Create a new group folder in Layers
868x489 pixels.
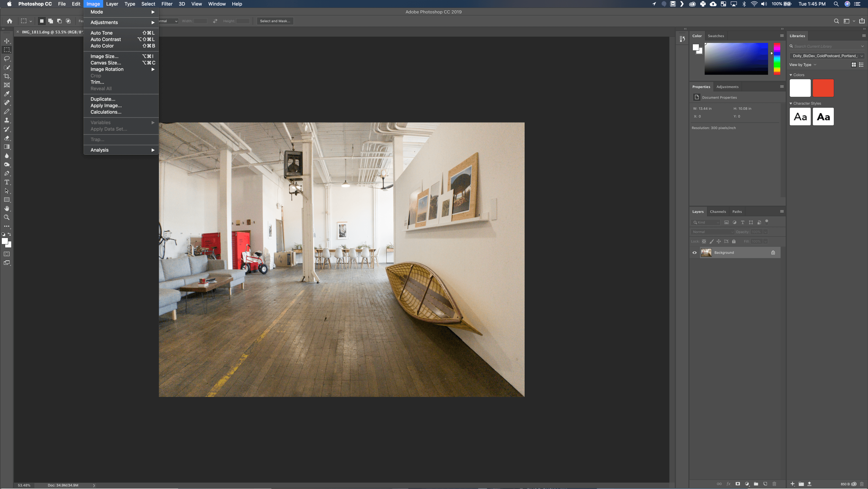click(x=756, y=484)
